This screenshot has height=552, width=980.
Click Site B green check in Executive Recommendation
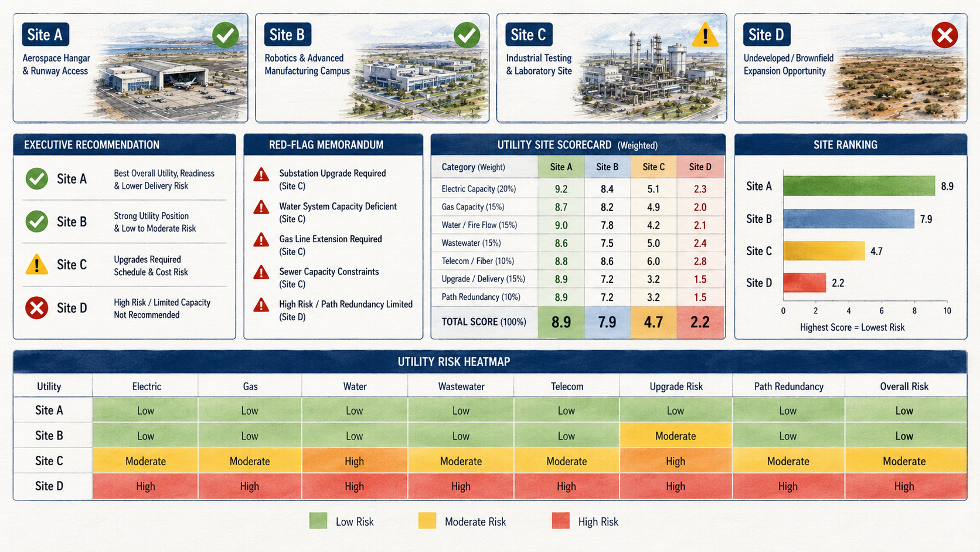pyautogui.click(x=37, y=222)
